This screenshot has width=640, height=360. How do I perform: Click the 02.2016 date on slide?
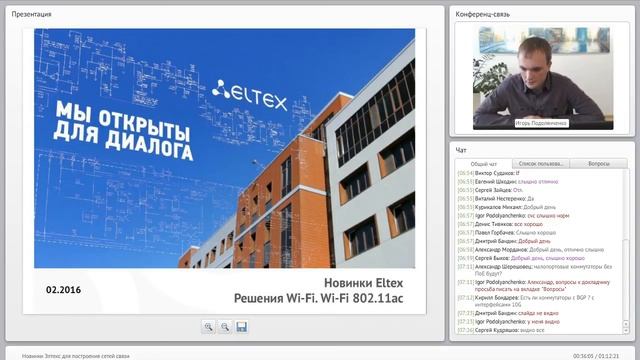click(x=63, y=290)
